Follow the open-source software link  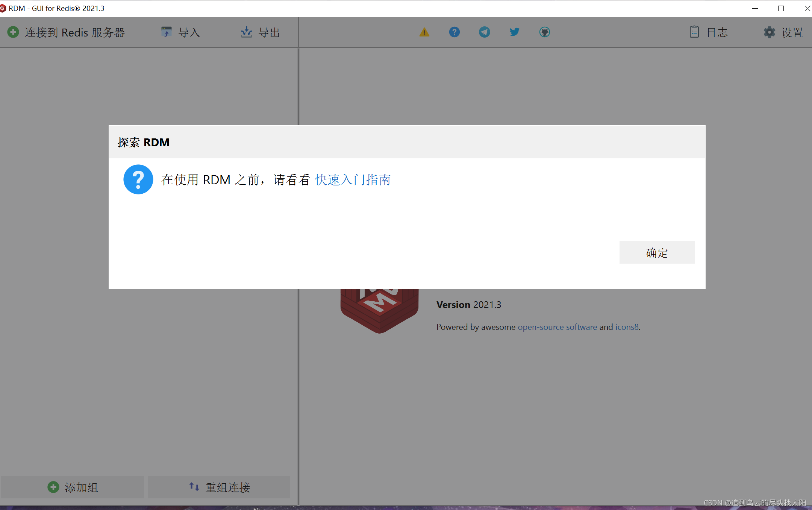point(557,327)
